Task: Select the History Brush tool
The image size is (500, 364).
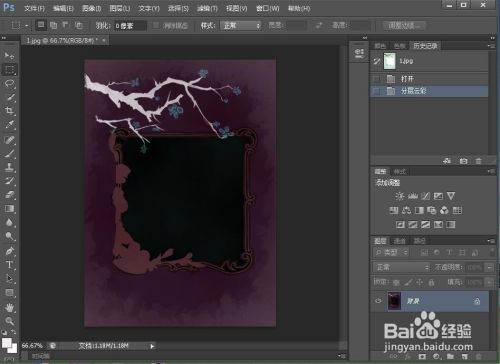Action: click(9, 181)
